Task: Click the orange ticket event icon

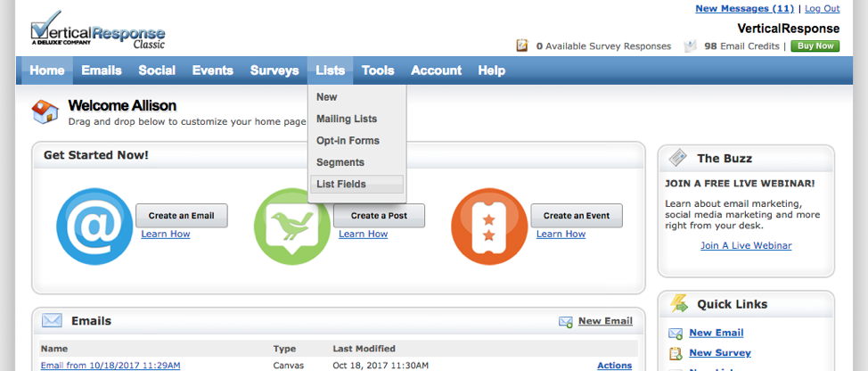Action: click(490, 227)
